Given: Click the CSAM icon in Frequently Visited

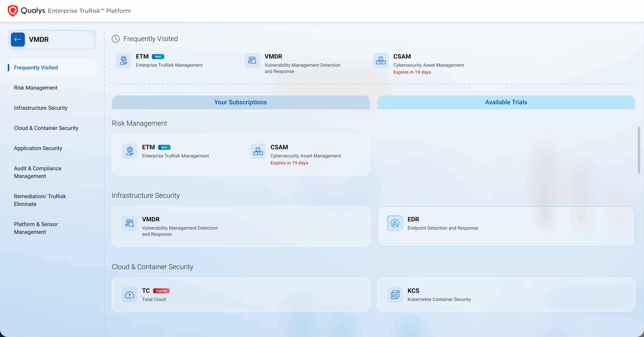Looking at the screenshot, I should tap(381, 60).
